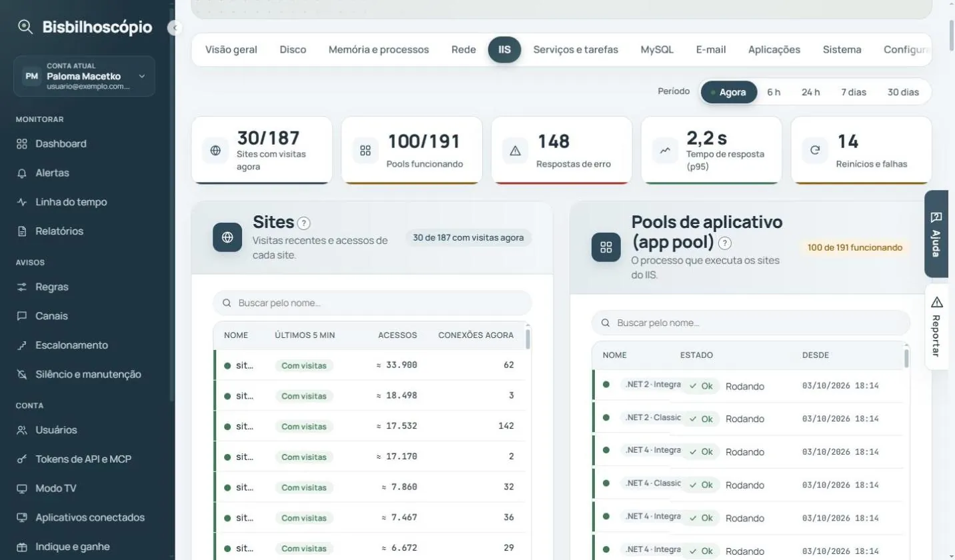This screenshot has width=955, height=560.
Task: Open Indique e ganhe gift icon
Action: click(x=22, y=547)
